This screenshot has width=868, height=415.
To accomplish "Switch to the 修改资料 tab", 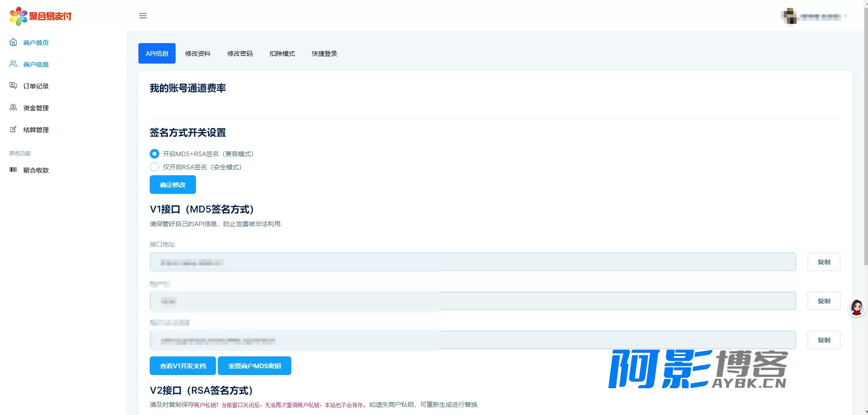I will click(x=198, y=54).
